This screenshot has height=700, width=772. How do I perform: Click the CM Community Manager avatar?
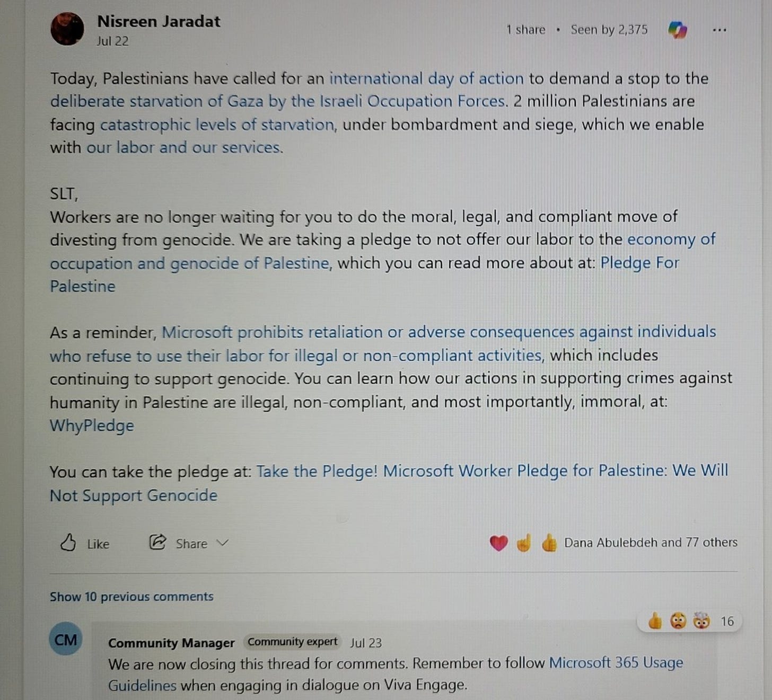(x=66, y=640)
